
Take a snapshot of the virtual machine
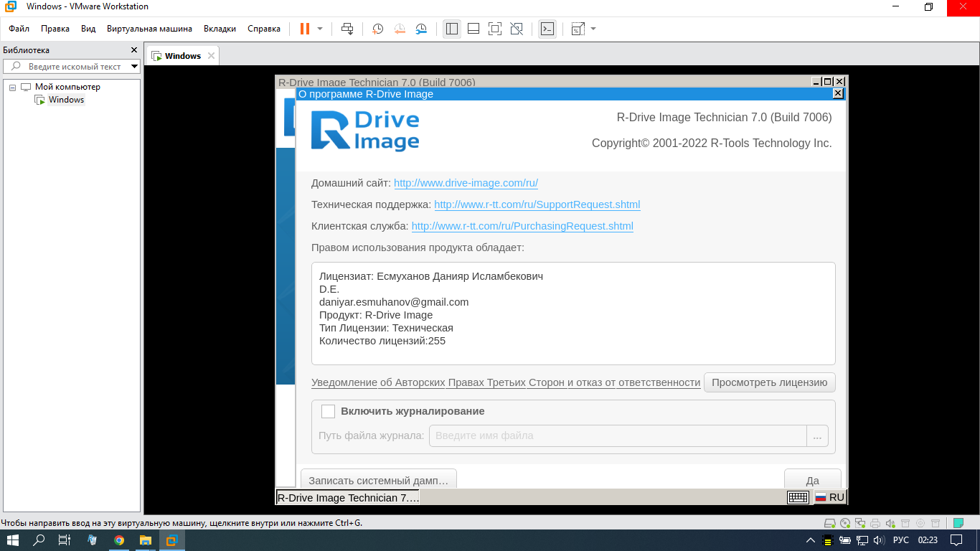click(377, 29)
